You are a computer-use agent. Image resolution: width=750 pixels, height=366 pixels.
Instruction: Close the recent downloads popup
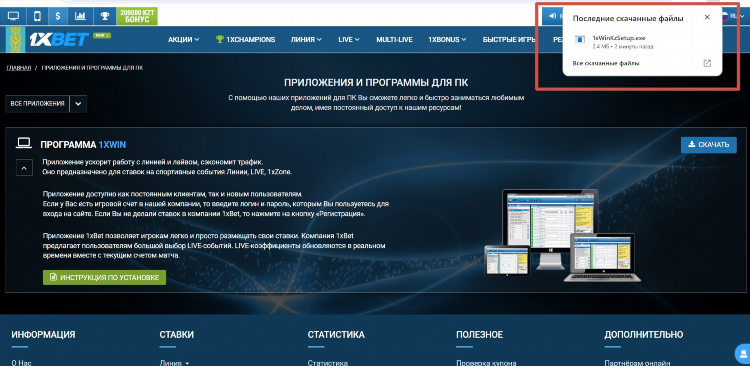[707, 17]
